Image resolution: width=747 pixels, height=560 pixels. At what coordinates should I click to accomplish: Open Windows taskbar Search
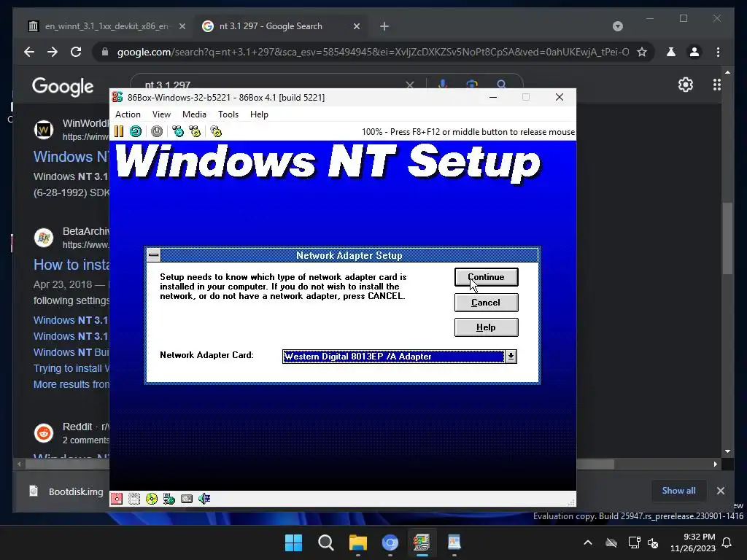click(x=326, y=542)
